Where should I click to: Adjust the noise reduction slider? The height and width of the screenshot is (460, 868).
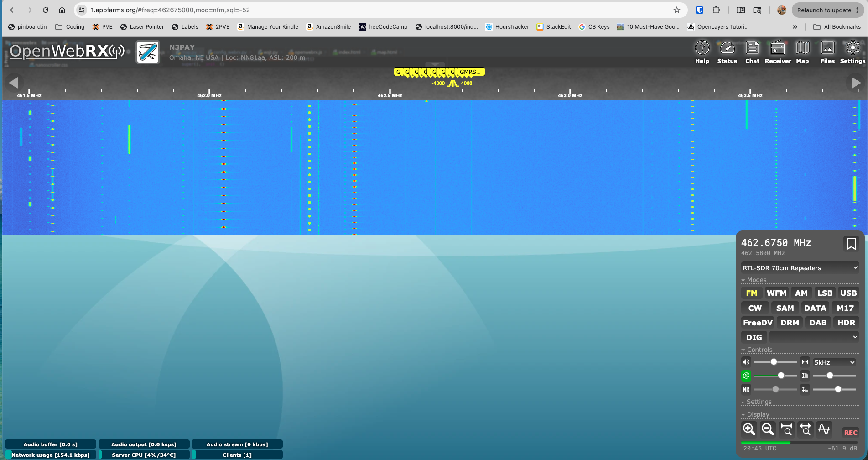tap(775, 389)
